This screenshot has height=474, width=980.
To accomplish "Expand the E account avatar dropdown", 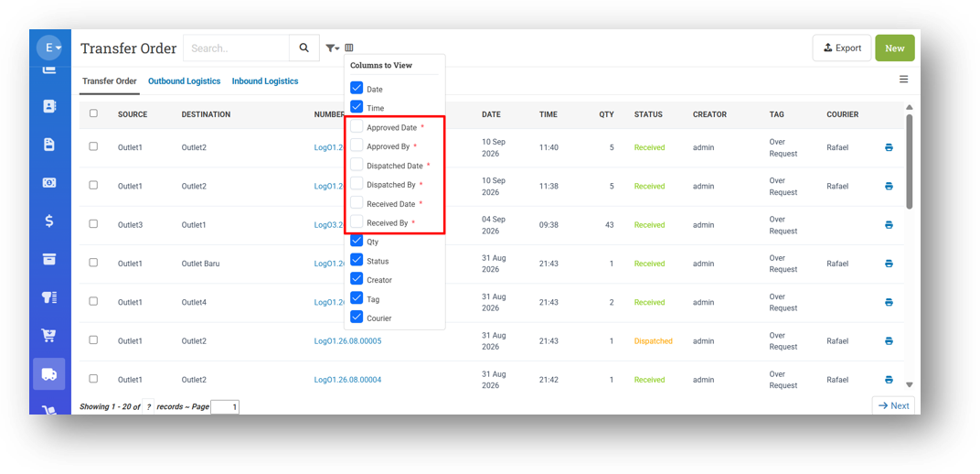I will tap(49, 48).
